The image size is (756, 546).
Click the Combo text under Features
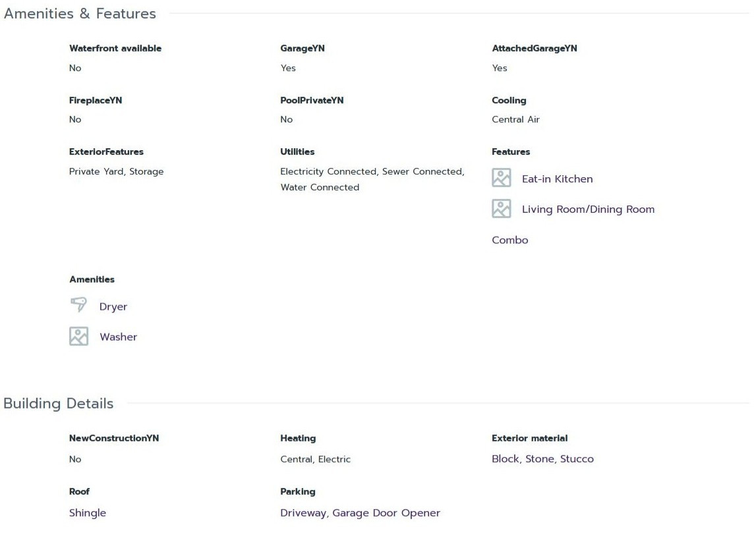pyautogui.click(x=509, y=240)
